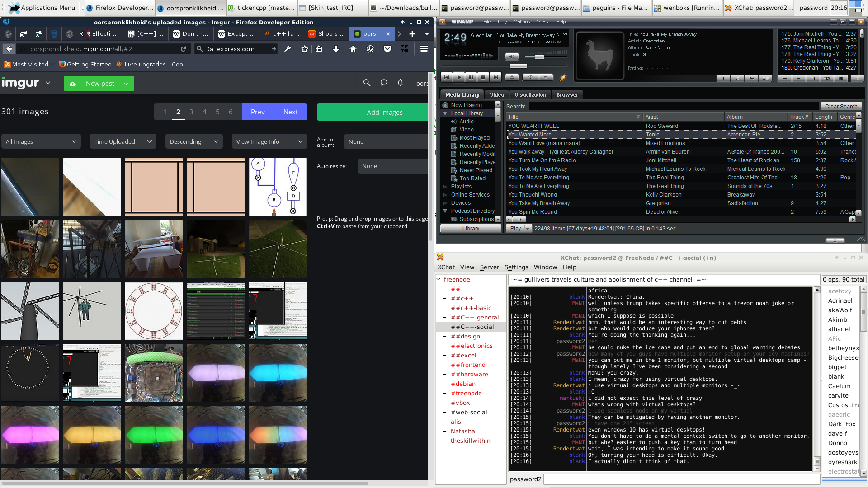The width and height of the screenshot is (868, 488).
Task: Open playlist MISC options button
Action: (x=827, y=78)
